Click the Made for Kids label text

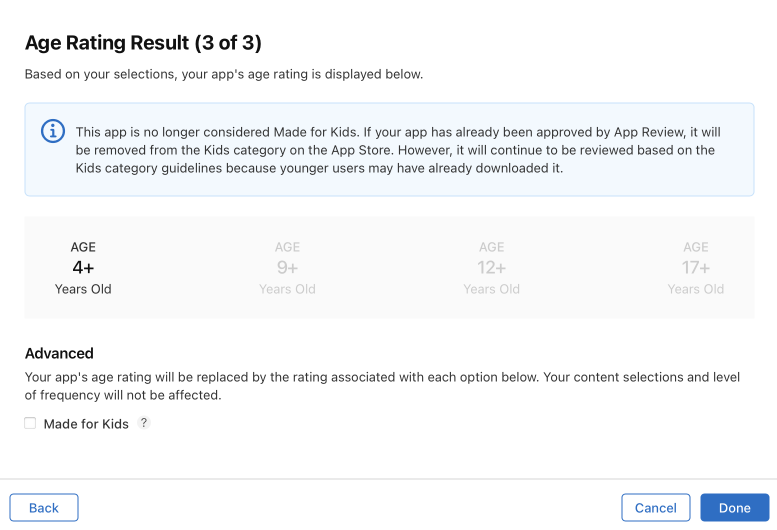(x=86, y=424)
